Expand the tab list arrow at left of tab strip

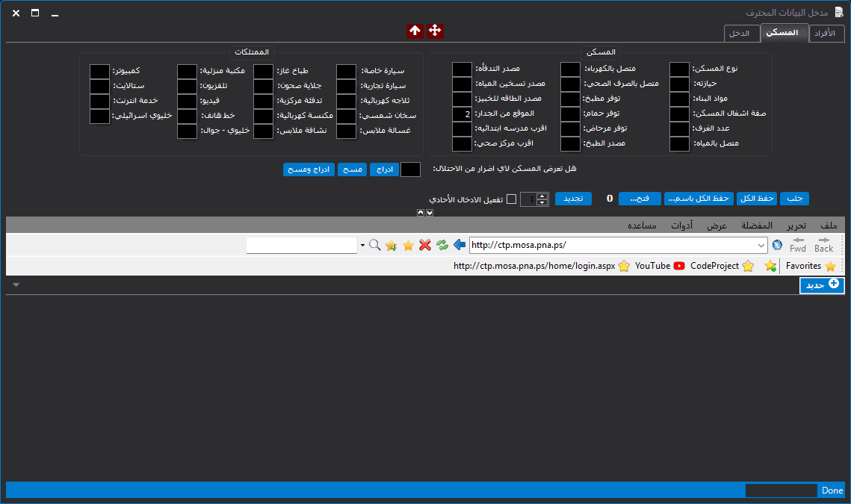click(x=16, y=284)
